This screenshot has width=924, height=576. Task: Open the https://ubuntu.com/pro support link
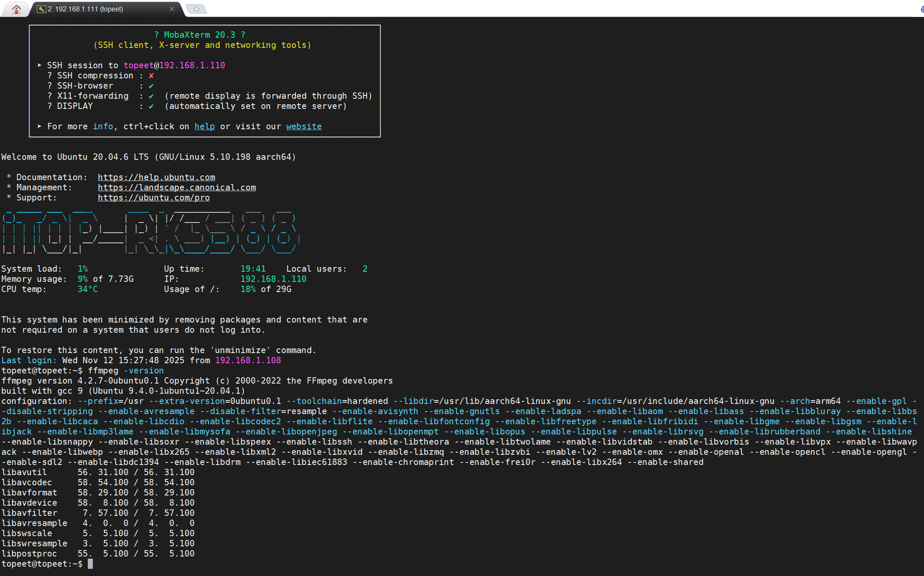click(154, 198)
